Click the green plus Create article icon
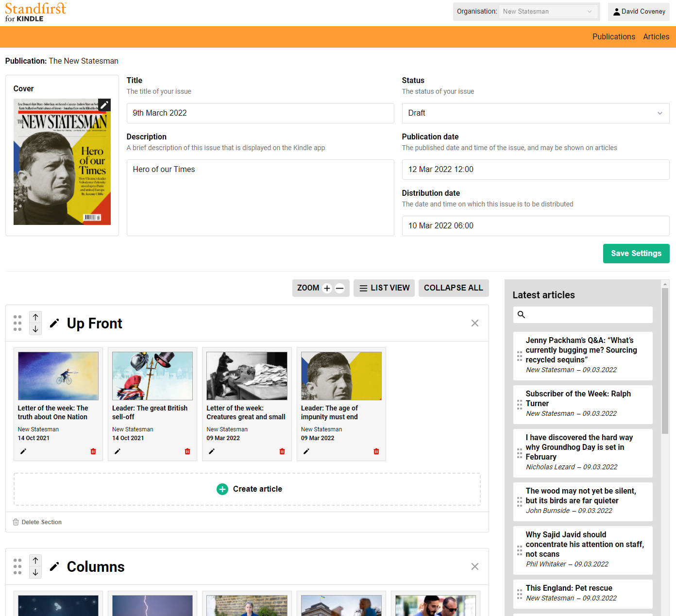676x616 pixels. click(222, 489)
